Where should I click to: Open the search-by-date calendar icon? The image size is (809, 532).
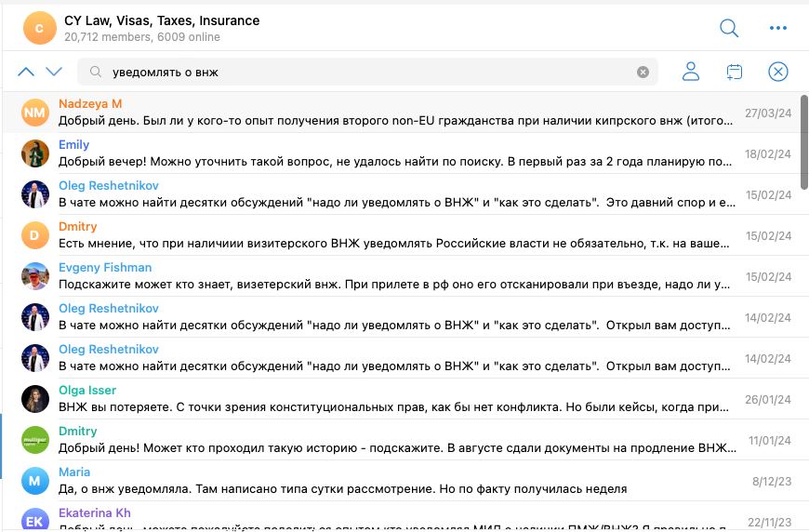point(735,72)
